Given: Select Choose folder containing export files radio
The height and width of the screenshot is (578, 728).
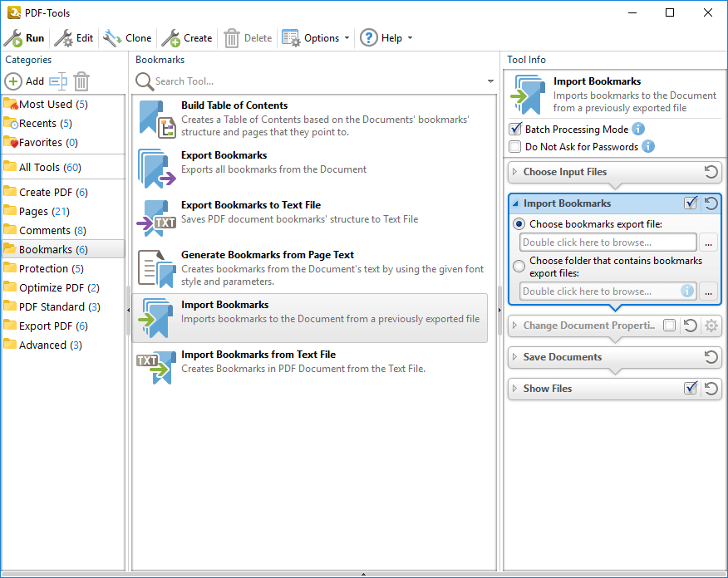Looking at the screenshot, I should (519, 267).
